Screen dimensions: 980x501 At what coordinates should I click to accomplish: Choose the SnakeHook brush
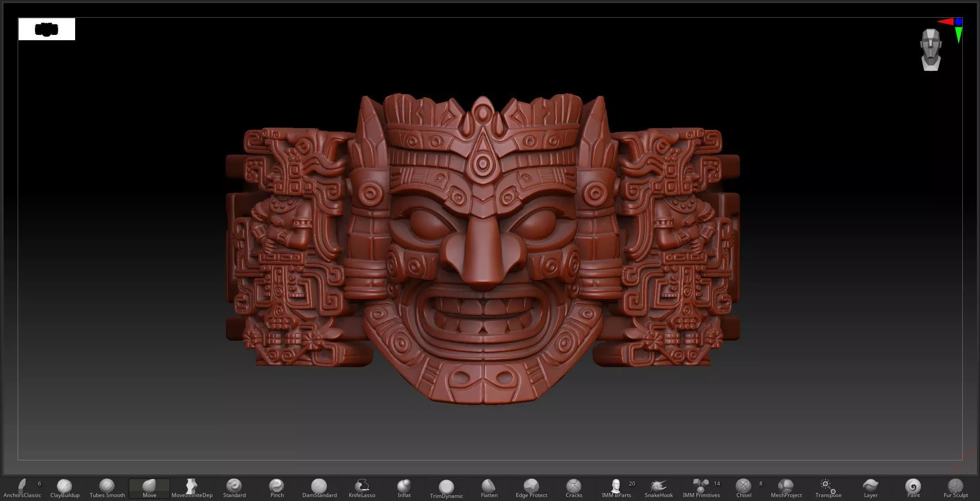coord(659,488)
